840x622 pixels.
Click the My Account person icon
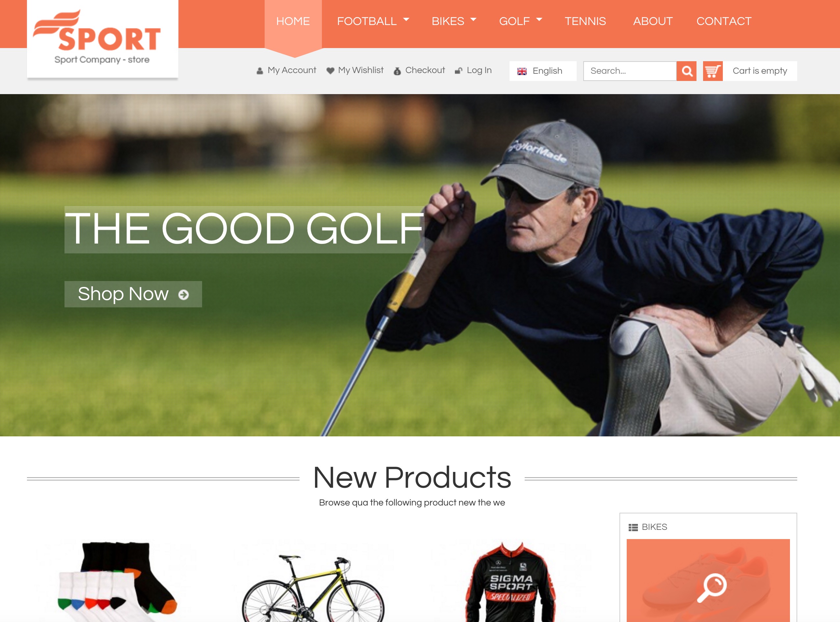click(x=260, y=71)
